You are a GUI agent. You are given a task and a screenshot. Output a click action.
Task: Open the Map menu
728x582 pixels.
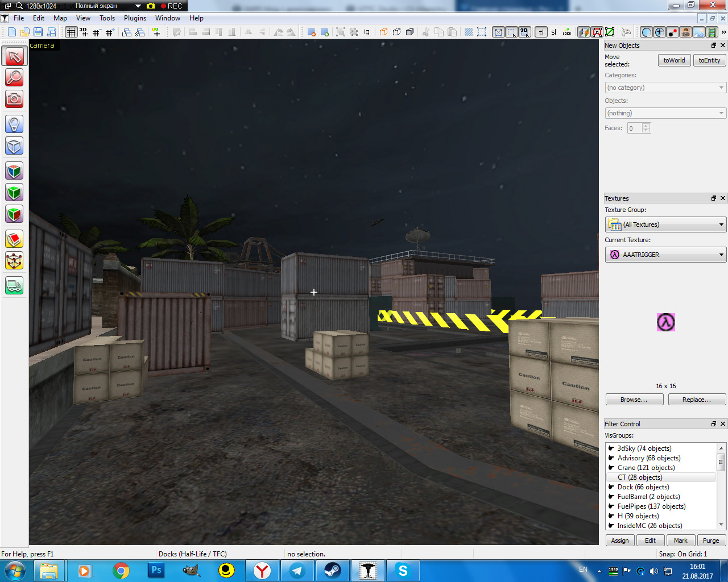[x=60, y=18]
